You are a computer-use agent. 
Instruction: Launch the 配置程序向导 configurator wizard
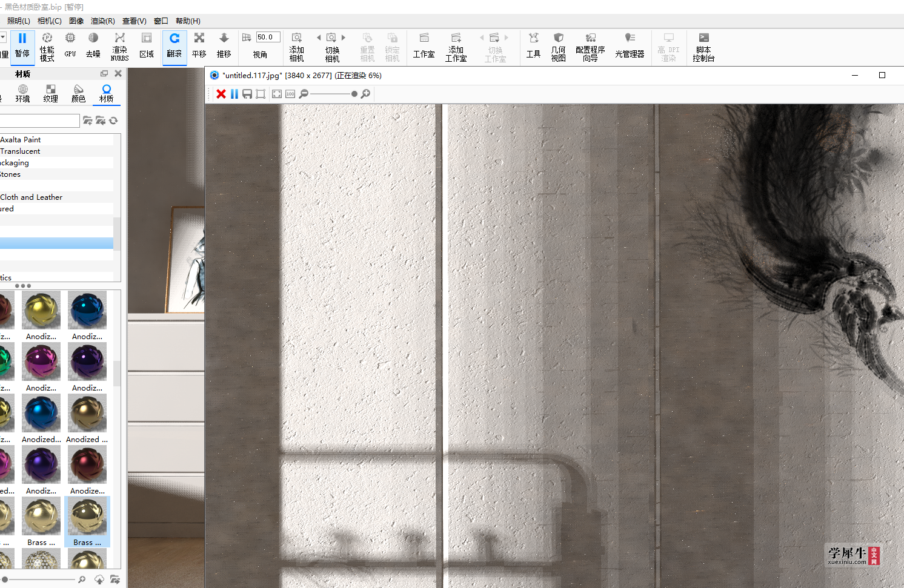coord(590,47)
